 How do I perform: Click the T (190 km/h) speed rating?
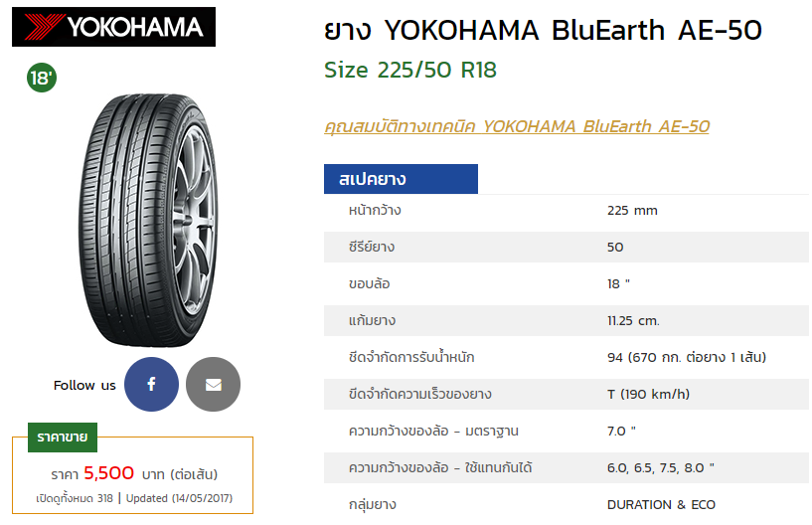[648, 394]
